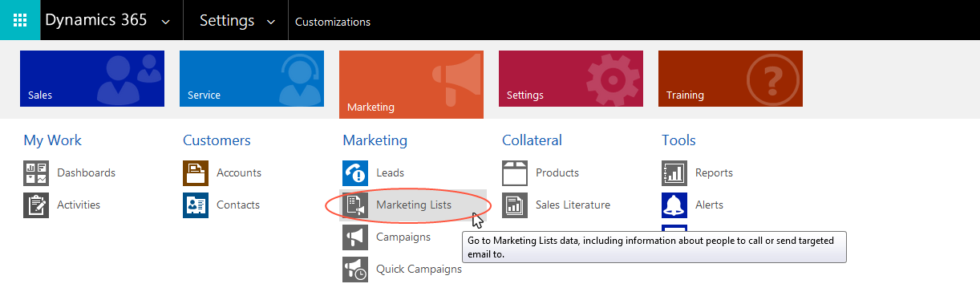Image resolution: width=980 pixels, height=300 pixels.
Task: Click the Activities clipboard icon
Action: click(x=36, y=205)
